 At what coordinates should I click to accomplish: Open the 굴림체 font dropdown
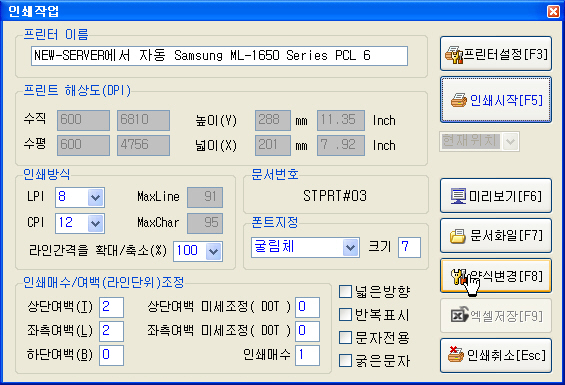(x=350, y=247)
